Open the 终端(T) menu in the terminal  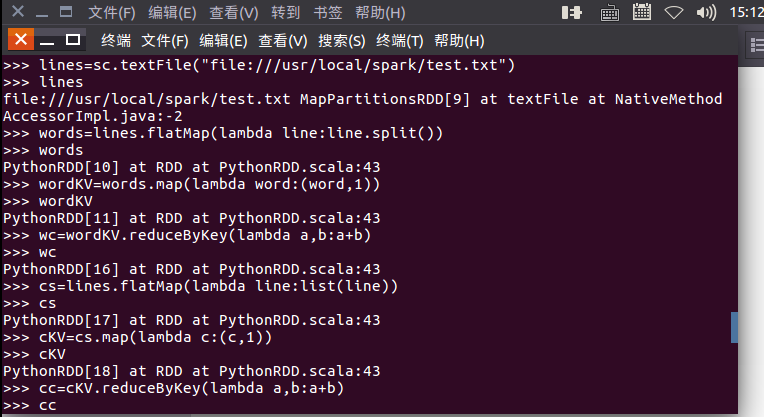pyautogui.click(x=399, y=41)
